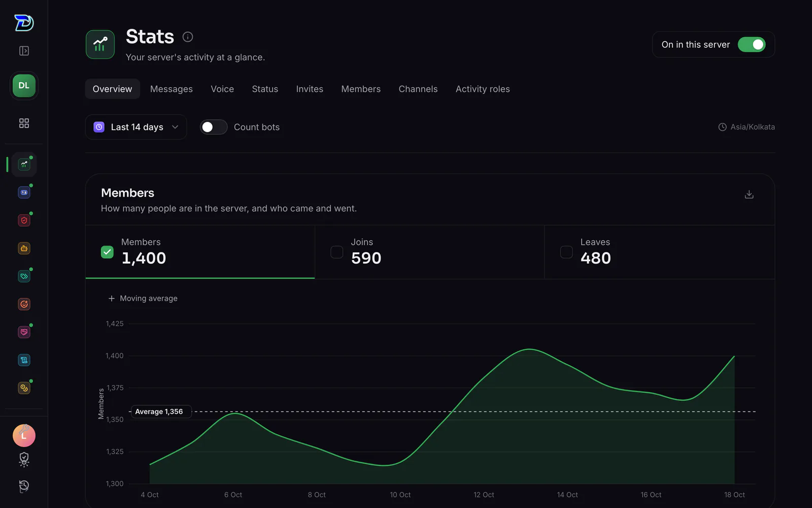Click the blue D logo in the sidebar
Viewport: 812px width, 508px height.
24,23
